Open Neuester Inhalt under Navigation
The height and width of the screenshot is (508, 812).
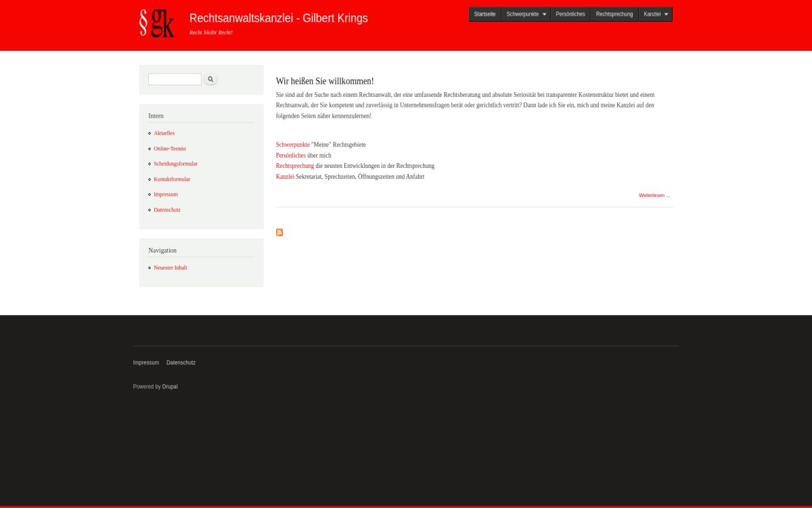pos(170,268)
